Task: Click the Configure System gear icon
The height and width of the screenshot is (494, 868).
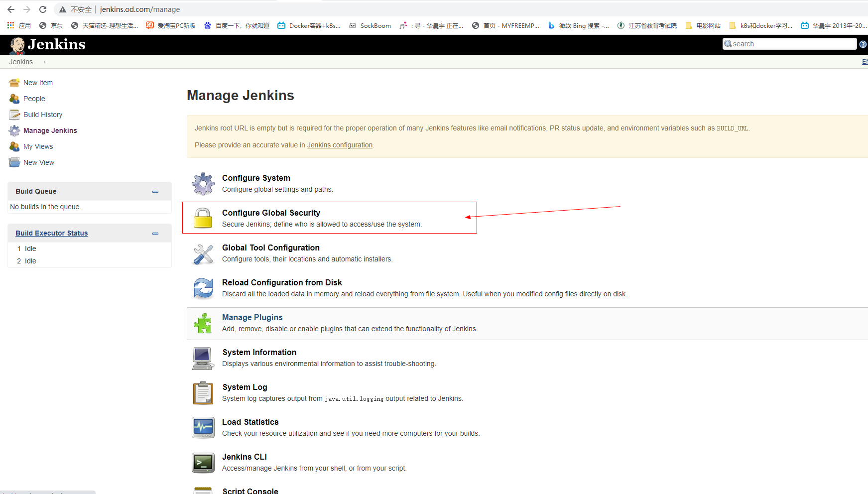Action: (x=203, y=184)
